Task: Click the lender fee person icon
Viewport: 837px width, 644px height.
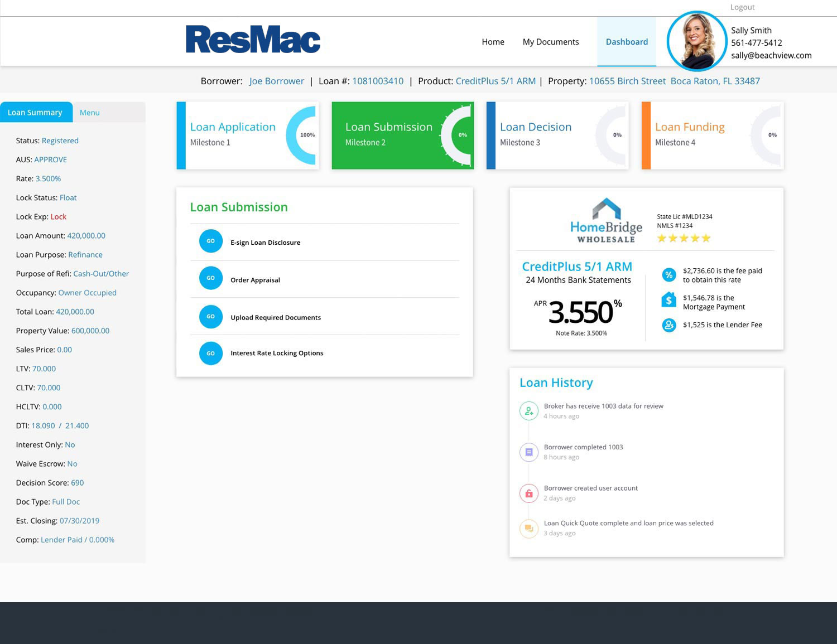Action: (x=668, y=325)
